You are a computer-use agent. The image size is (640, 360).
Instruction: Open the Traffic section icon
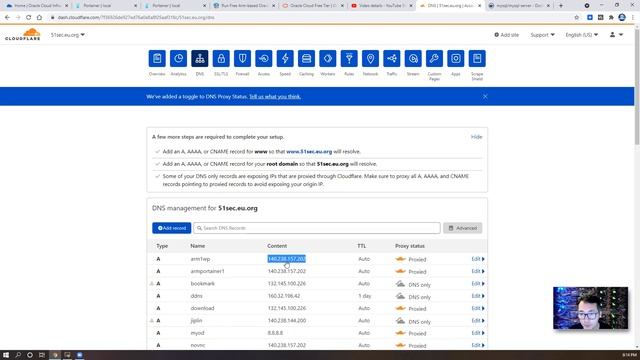coord(391,59)
